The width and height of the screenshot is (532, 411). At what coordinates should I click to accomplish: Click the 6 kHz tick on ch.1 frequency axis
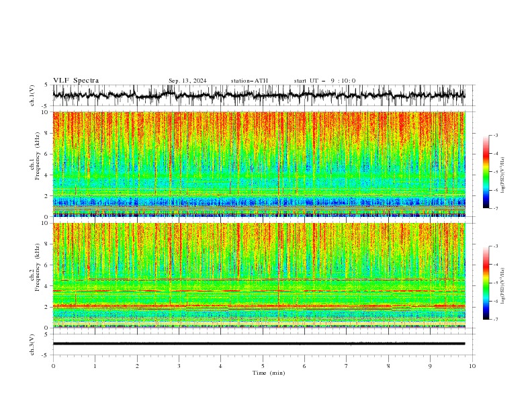pyautogui.click(x=48, y=154)
